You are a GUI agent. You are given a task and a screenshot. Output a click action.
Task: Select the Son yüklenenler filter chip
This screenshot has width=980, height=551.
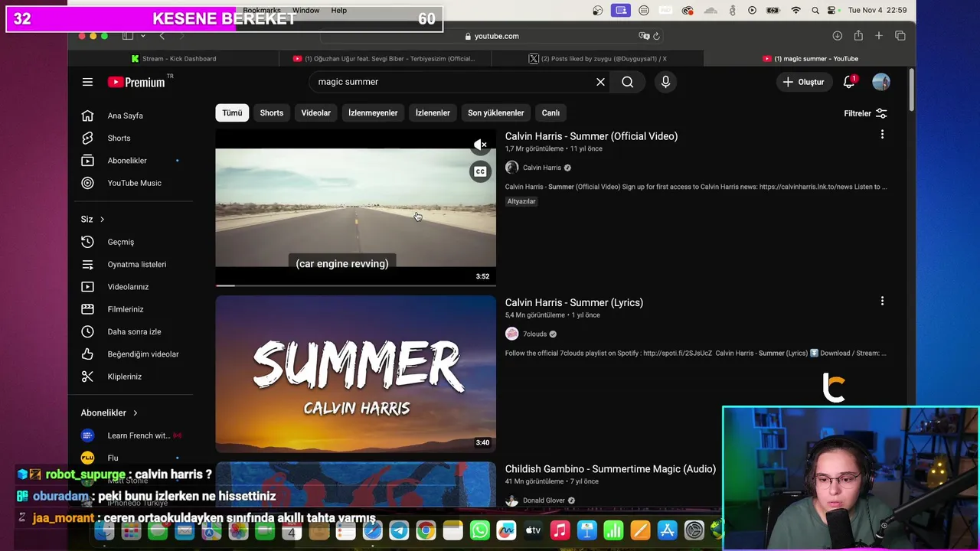coord(496,113)
